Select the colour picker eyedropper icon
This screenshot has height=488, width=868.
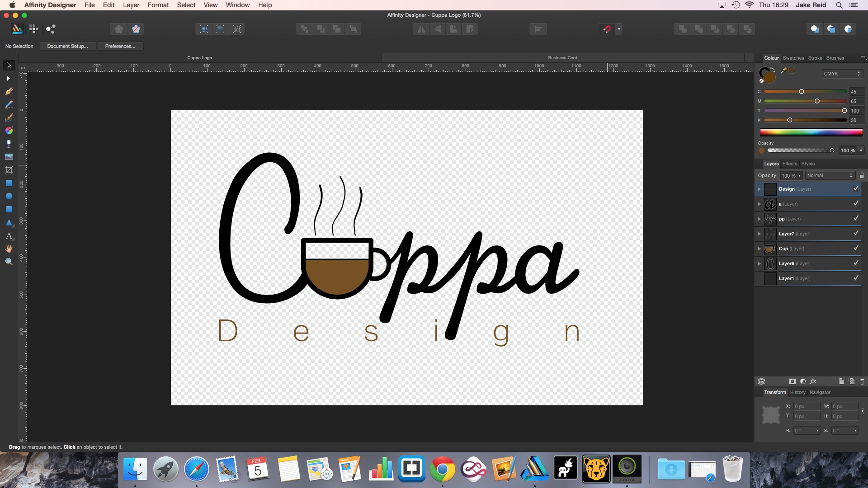(784, 70)
